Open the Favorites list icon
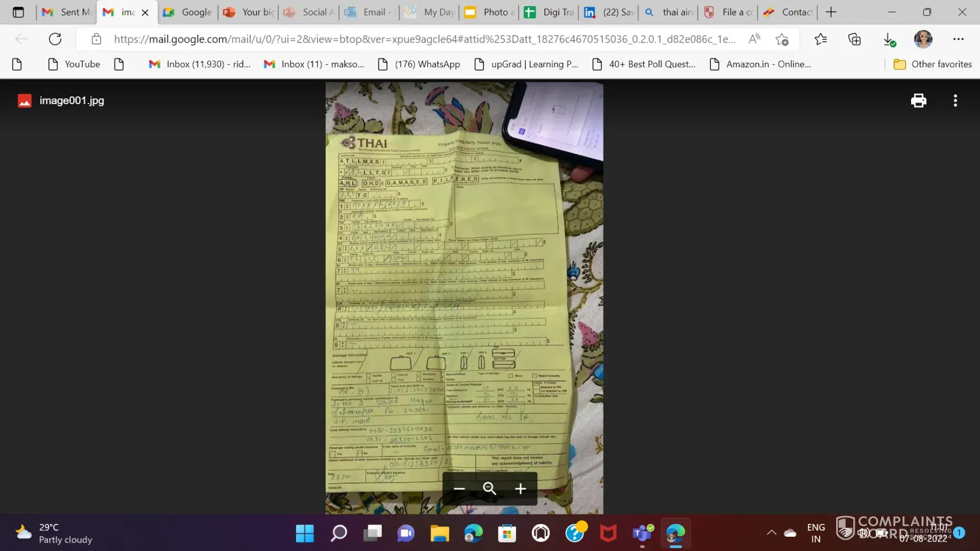980x551 pixels. point(821,39)
